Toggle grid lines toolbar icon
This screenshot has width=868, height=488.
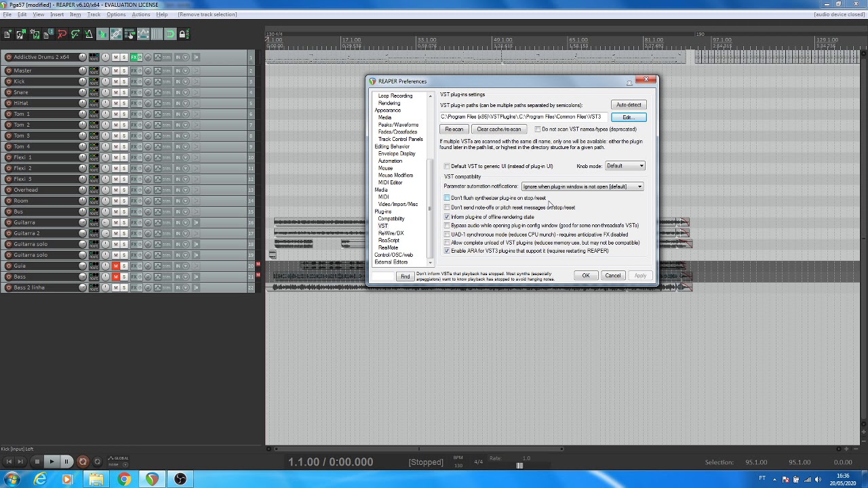click(157, 34)
